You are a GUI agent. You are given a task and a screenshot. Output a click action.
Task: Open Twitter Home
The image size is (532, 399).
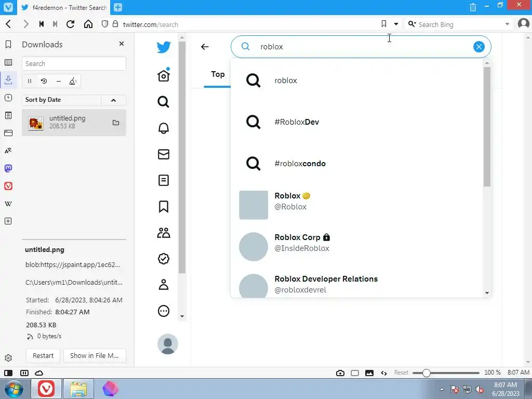click(x=164, y=75)
